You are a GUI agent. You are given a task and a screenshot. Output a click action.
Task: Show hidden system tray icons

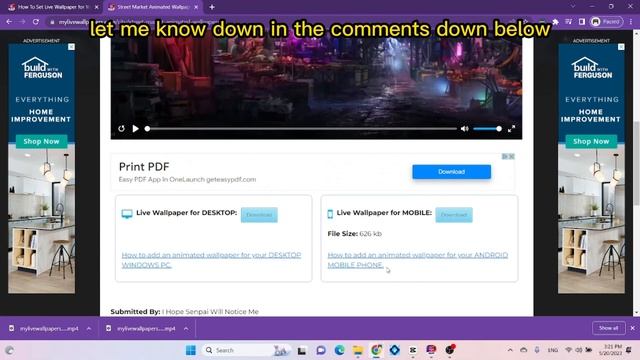510,350
